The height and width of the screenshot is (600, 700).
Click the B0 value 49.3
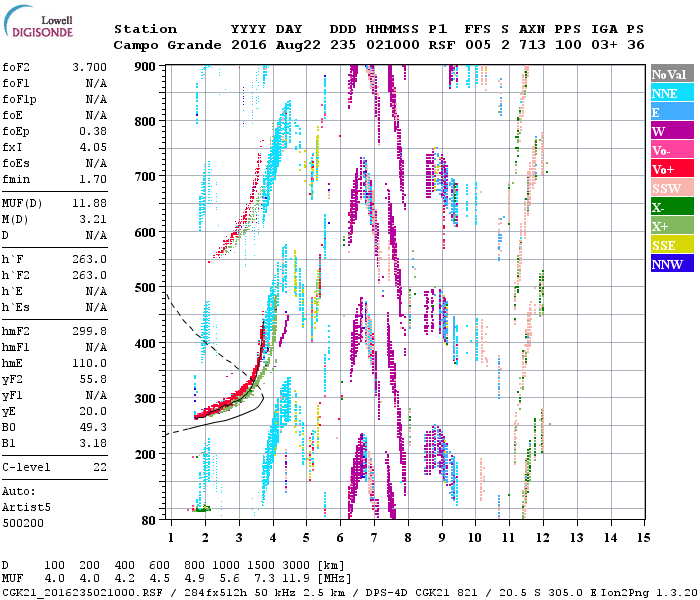pyautogui.click(x=93, y=428)
